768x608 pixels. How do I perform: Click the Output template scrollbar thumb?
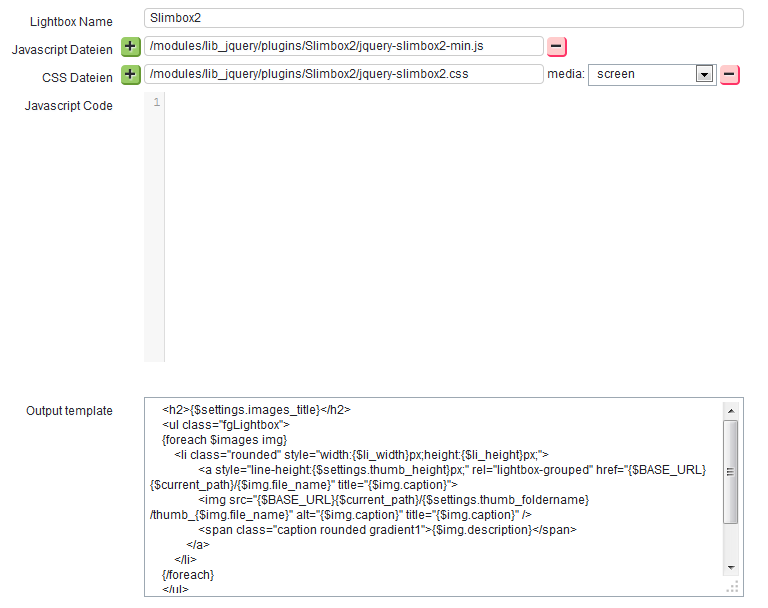730,472
